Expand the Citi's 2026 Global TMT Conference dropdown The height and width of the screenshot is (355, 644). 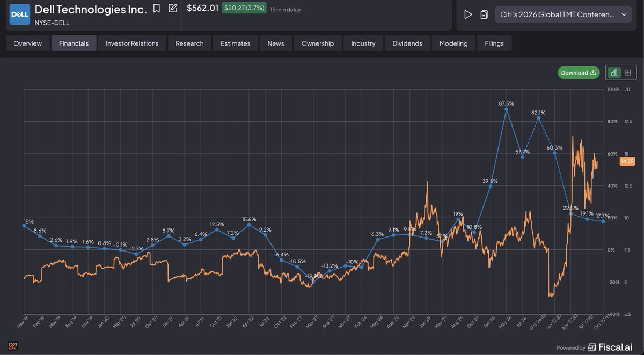tap(563, 14)
